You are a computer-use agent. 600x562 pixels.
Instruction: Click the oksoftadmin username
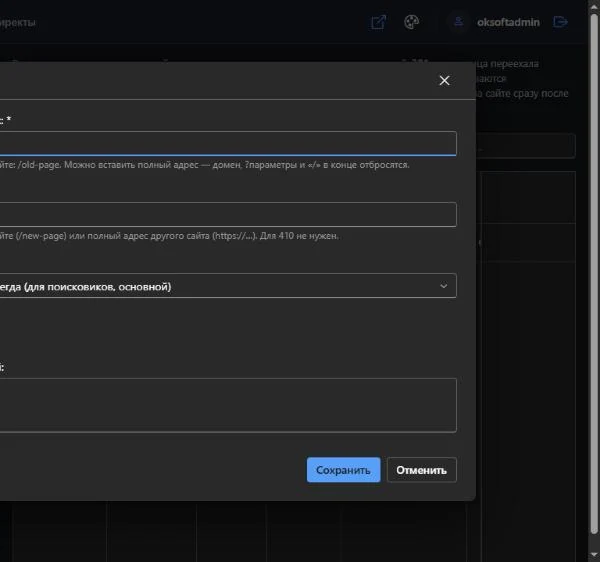508,22
